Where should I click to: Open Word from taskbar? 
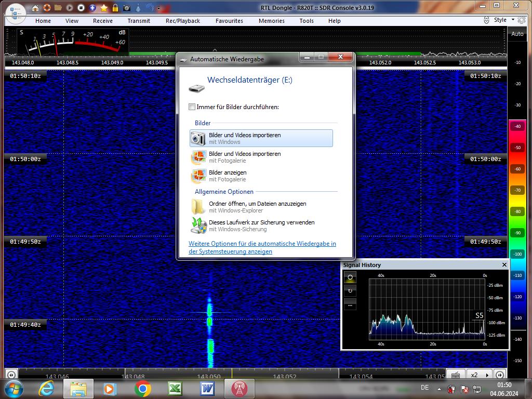click(207, 389)
